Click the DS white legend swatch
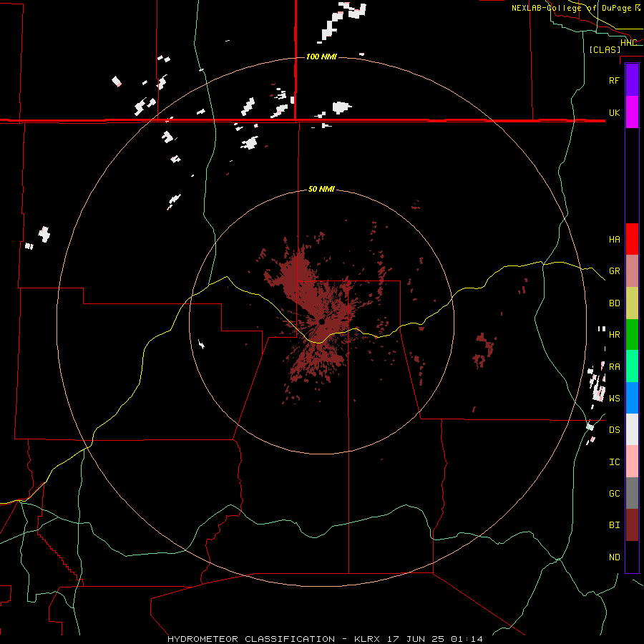The image size is (644, 644). click(x=632, y=429)
